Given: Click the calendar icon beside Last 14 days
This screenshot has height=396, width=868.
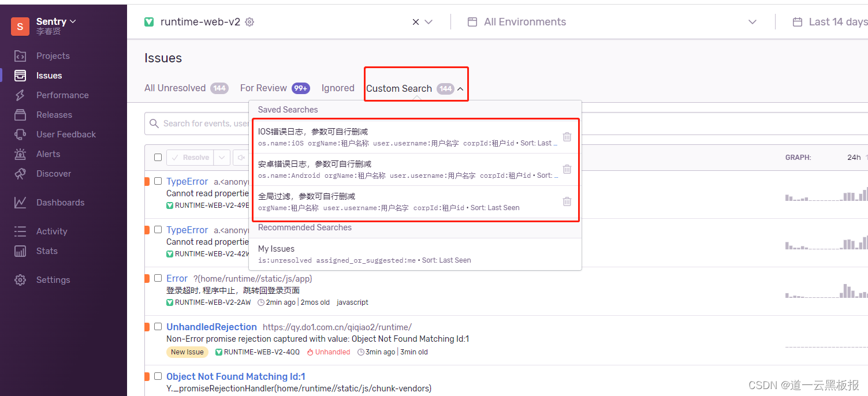Looking at the screenshot, I should coord(798,22).
